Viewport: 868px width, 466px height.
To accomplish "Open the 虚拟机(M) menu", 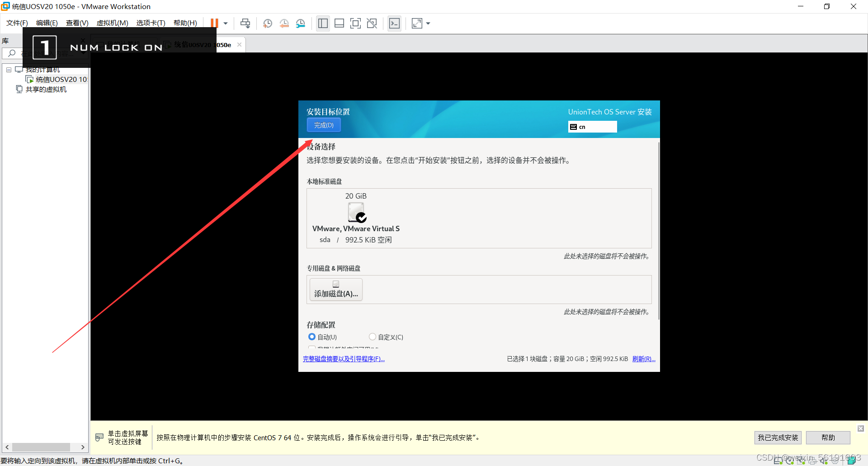I will pos(113,23).
